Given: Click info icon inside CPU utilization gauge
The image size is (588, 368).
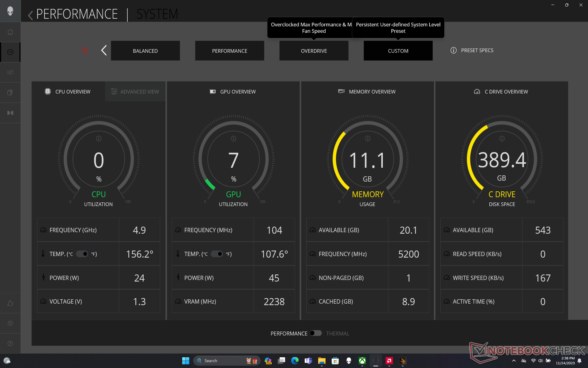Looking at the screenshot, I should (x=99, y=139).
